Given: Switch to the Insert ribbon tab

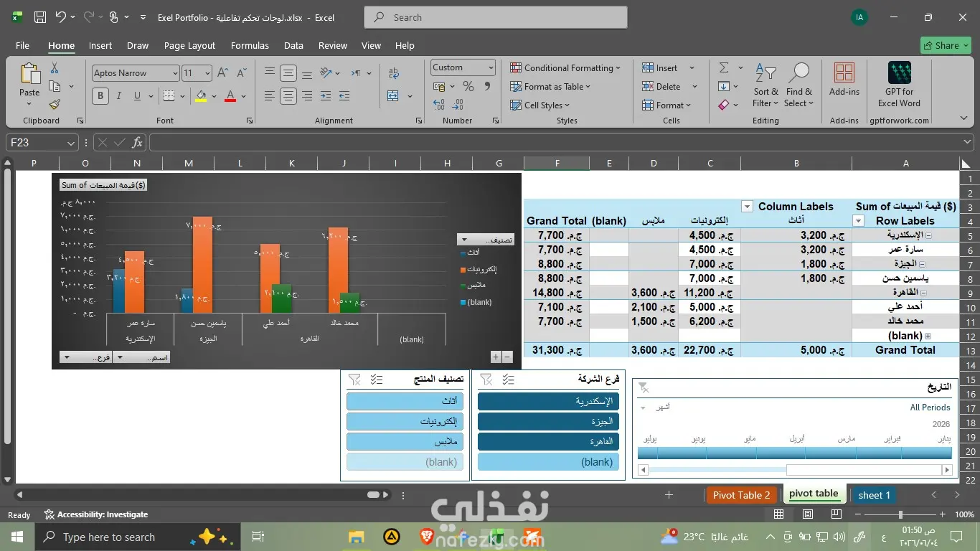Looking at the screenshot, I should (x=100, y=45).
